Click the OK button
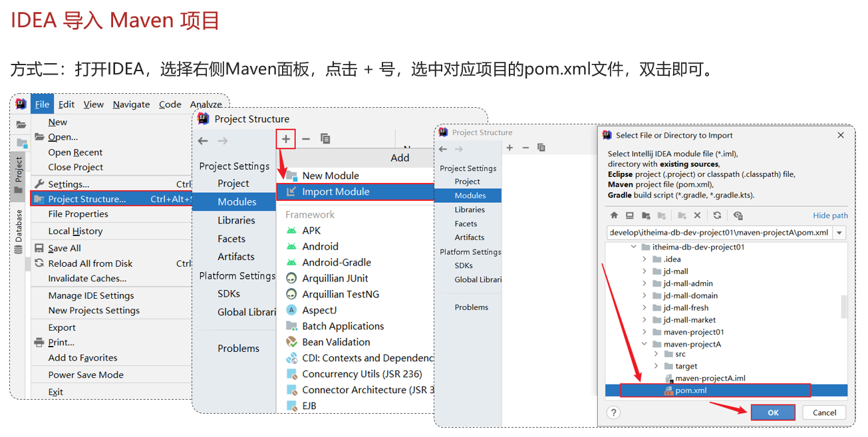The height and width of the screenshot is (437, 868). tap(773, 412)
